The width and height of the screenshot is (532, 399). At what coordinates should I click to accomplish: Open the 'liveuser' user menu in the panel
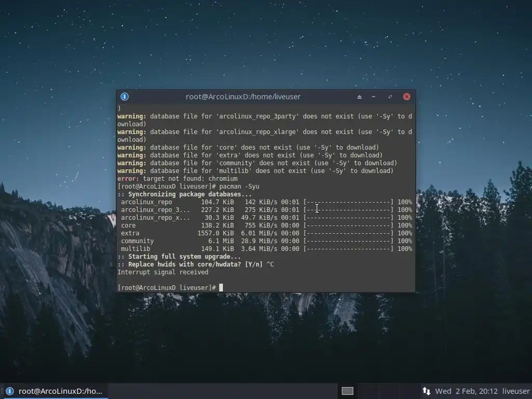(x=516, y=391)
